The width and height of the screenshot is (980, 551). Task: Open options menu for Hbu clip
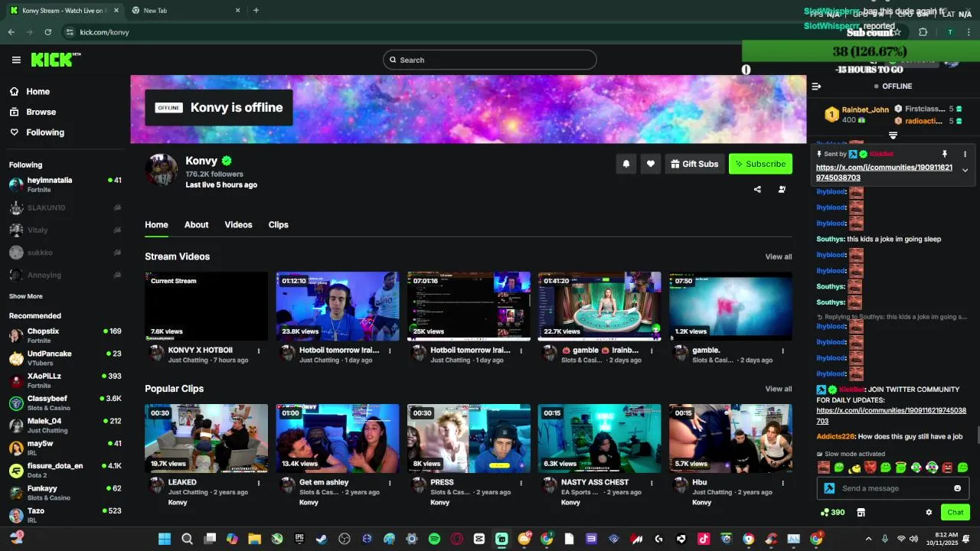click(782, 483)
